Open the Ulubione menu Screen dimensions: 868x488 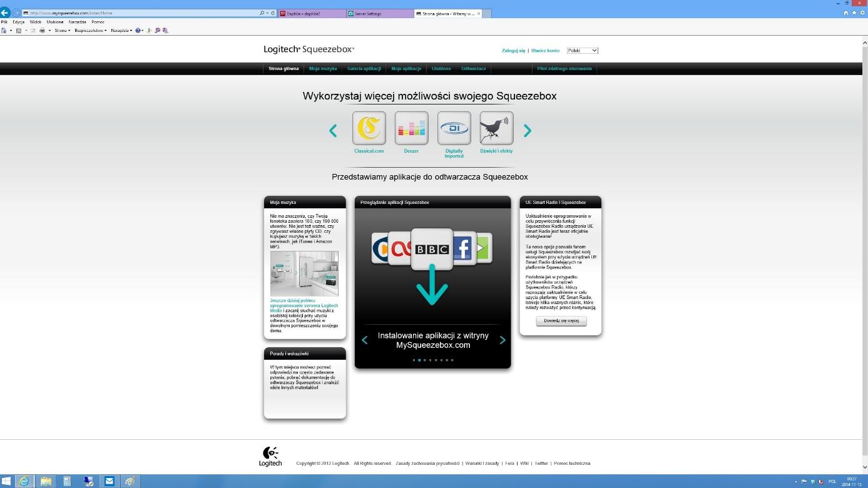(55, 22)
